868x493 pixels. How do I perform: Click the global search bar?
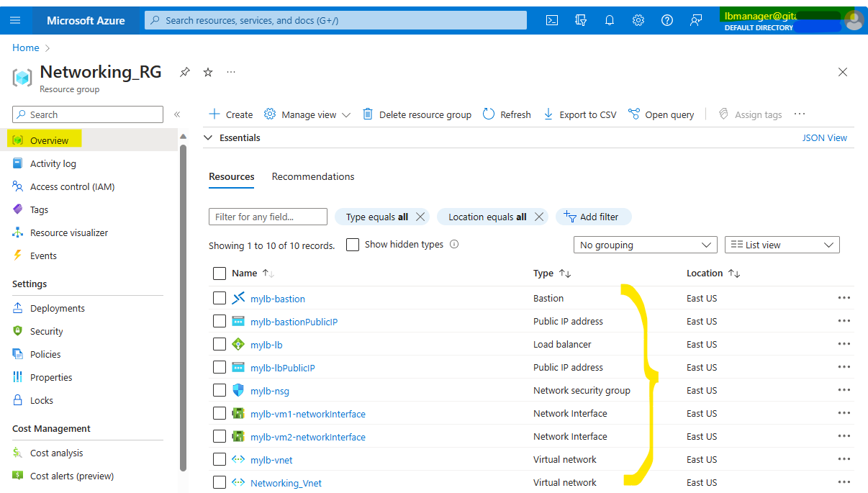pos(335,20)
